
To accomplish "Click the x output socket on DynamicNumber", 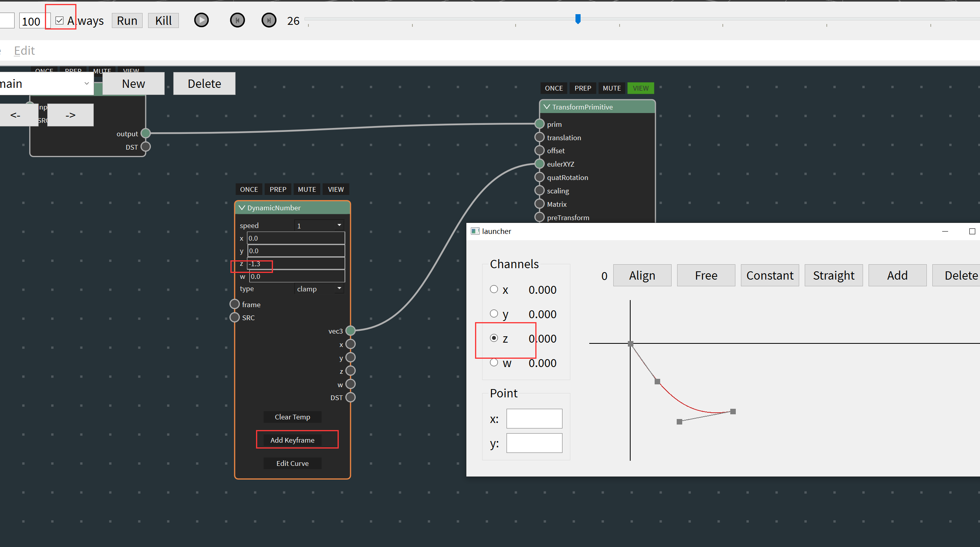I will coord(351,344).
